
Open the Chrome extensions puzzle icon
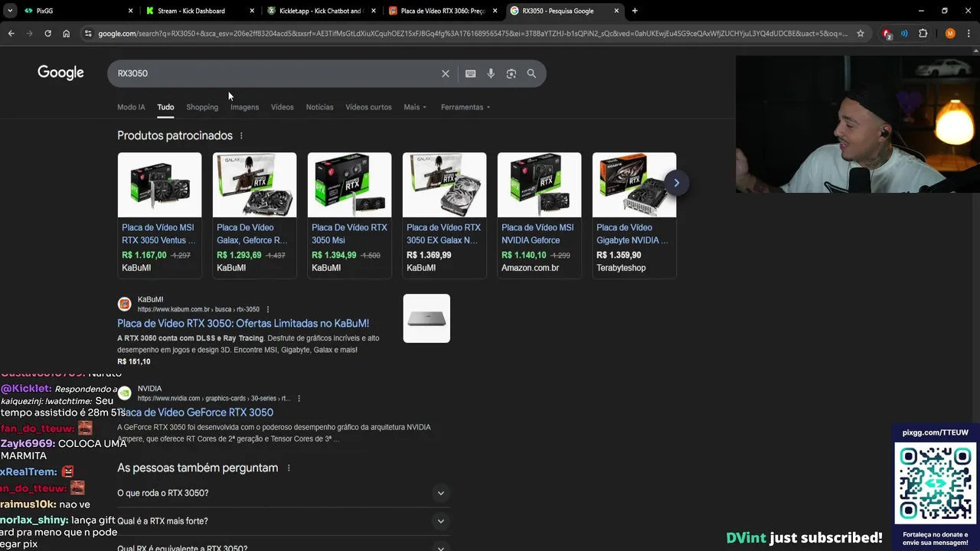923,34
